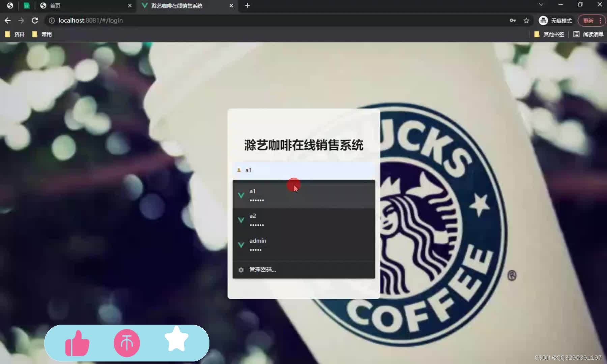The width and height of the screenshot is (607, 364).
Task: Open the 常用 bookmarks folder
Action: point(42,34)
